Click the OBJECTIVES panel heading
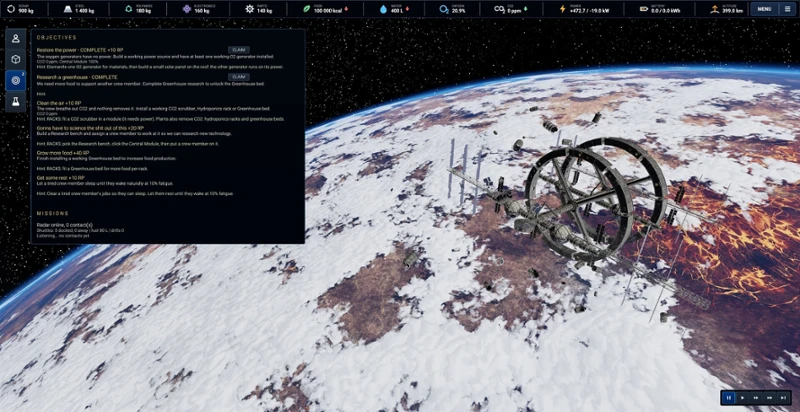 point(57,38)
